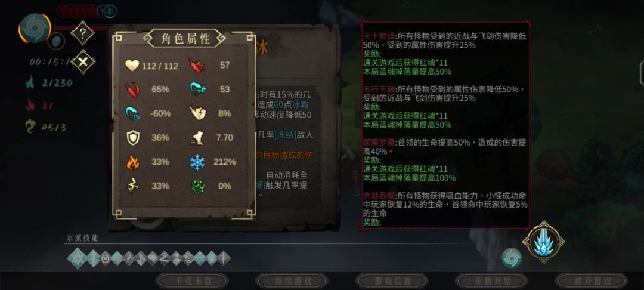Click the 离开游戏 leave game button
This screenshot has width=644, height=290.
tap(592, 281)
